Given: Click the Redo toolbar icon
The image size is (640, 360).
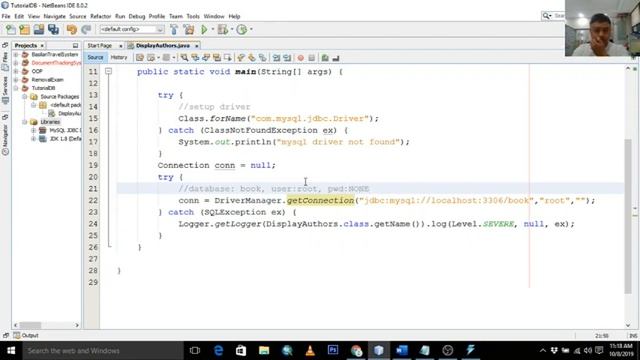Looking at the screenshot, I should (x=86, y=29).
